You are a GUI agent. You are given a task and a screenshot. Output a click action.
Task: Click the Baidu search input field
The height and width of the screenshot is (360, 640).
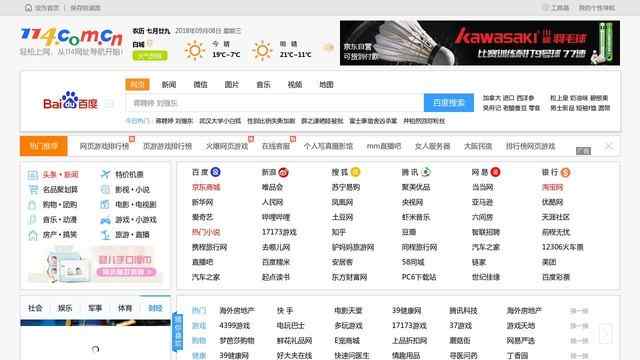tap(275, 103)
